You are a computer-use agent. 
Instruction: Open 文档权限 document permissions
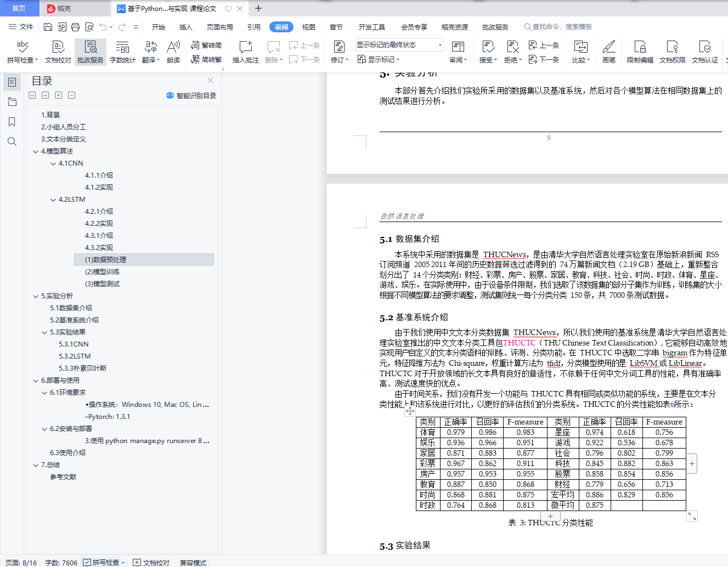673,52
